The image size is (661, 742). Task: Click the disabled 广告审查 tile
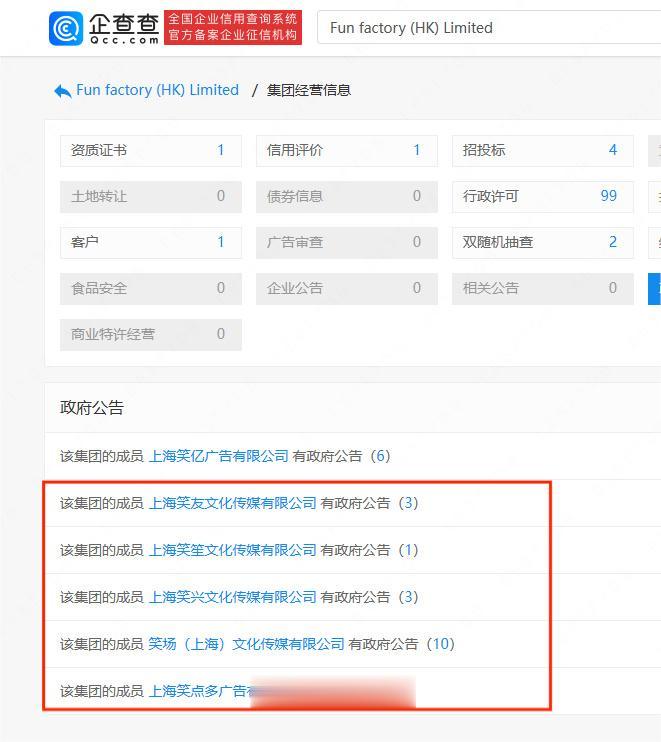347,242
